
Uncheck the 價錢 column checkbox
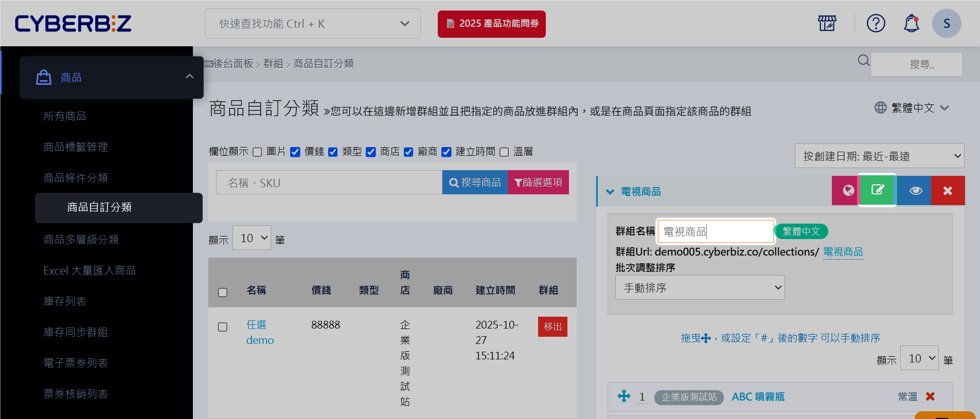pos(295,152)
